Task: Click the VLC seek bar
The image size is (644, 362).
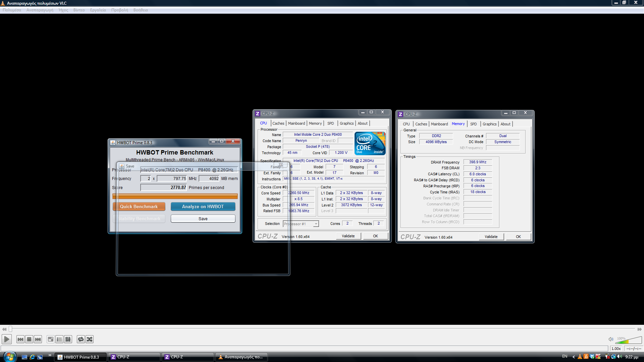Action: click(322, 329)
